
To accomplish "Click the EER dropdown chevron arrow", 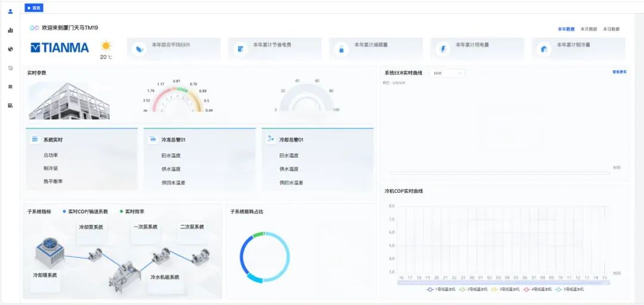I will pyautogui.click(x=460, y=73).
